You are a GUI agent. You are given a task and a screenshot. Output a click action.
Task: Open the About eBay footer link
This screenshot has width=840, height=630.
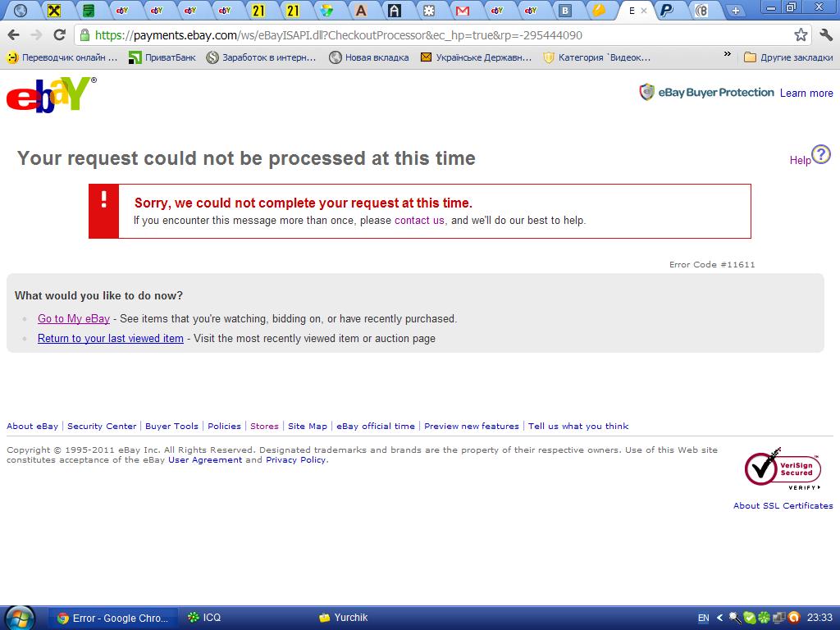32,427
